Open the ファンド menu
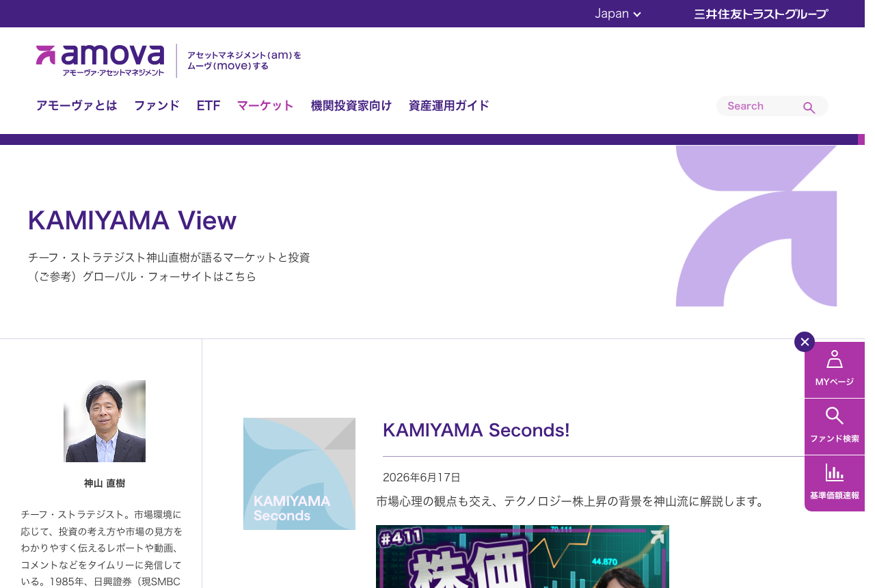The width and height of the screenshot is (875, 588). point(157,105)
